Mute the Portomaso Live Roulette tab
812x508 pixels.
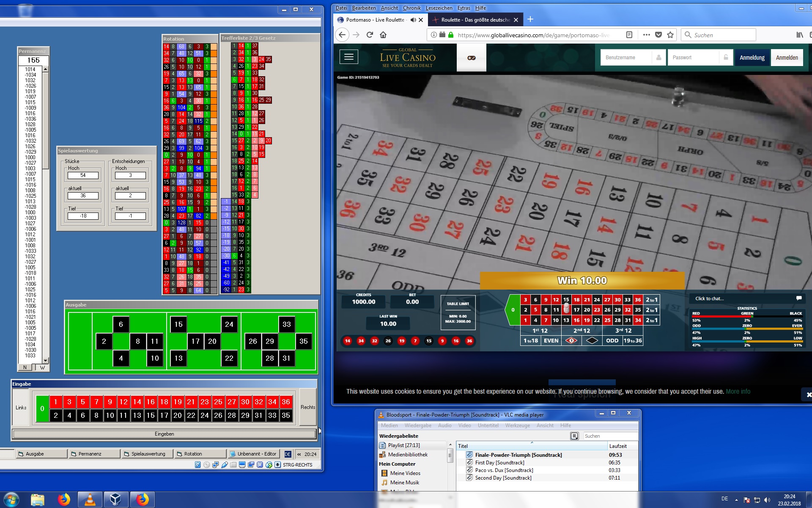coord(413,20)
